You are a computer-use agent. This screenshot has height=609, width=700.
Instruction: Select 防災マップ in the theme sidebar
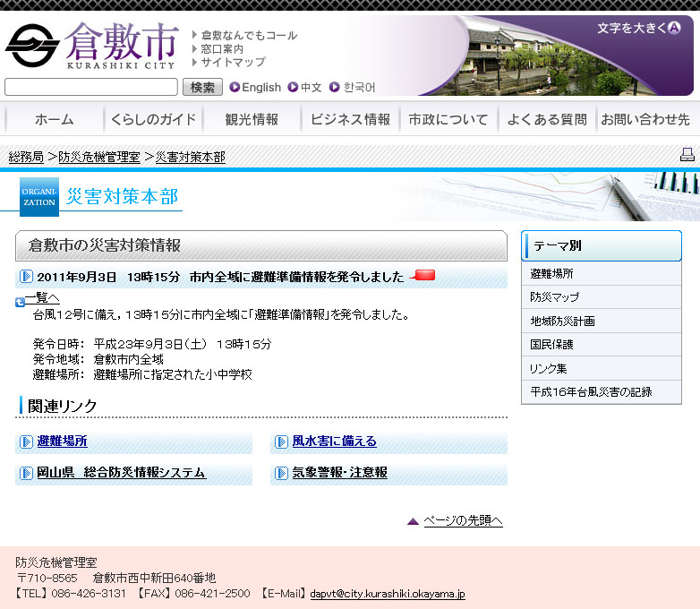point(555,297)
